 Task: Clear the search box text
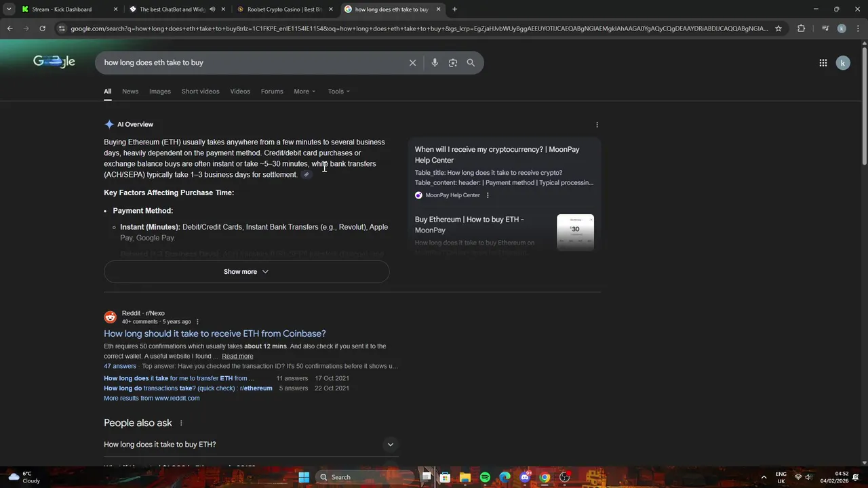(x=412, y=62)
